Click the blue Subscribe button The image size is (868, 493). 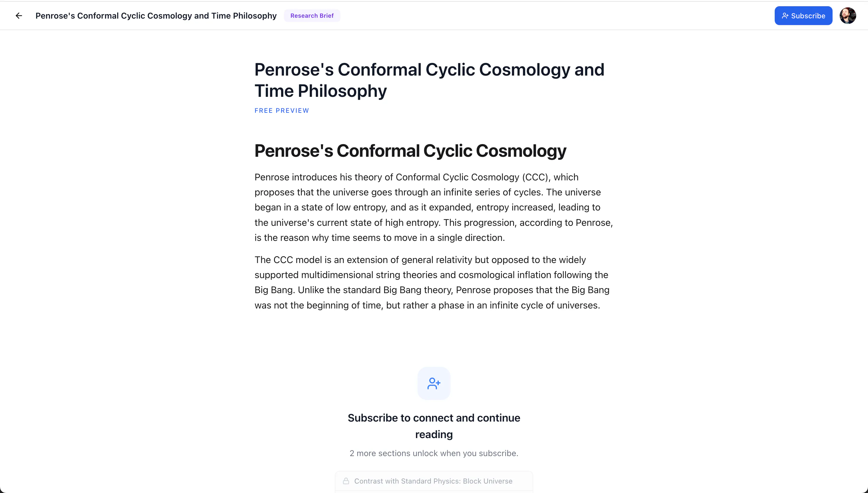point(803,16)
